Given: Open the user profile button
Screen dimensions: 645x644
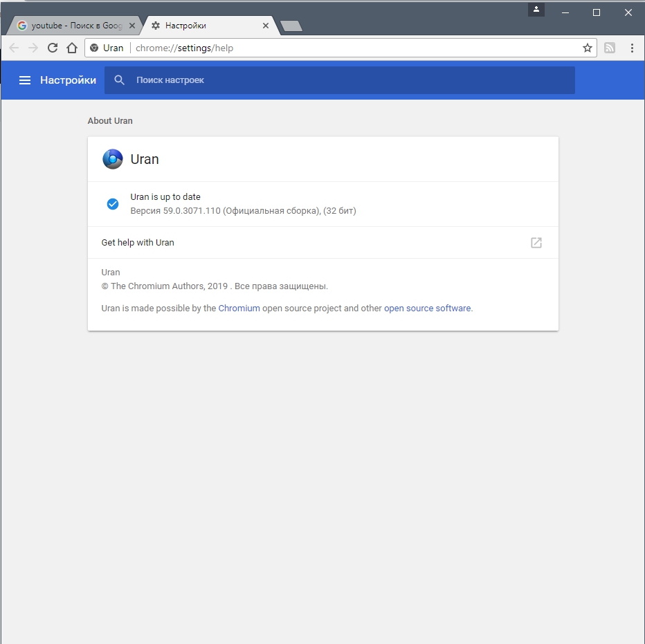Looking at the screenshot, I should pyautogui.click(x=536, y=10).
